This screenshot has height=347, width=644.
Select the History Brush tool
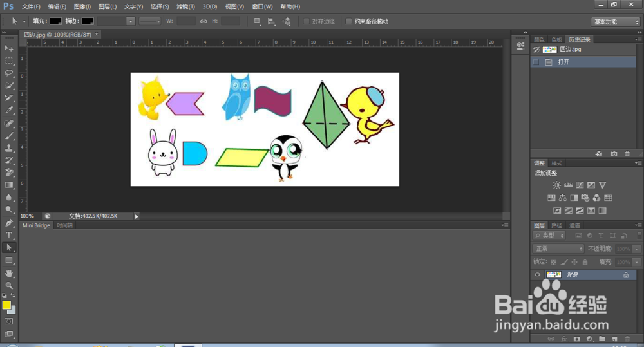tap(8, 160)
